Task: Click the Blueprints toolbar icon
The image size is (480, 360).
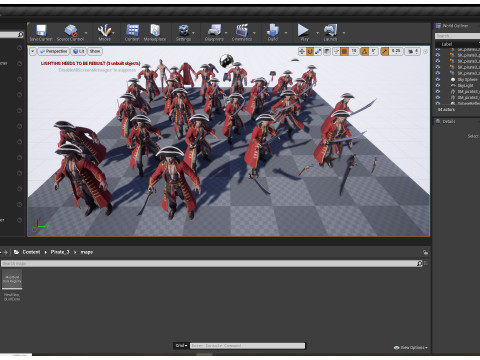Action: tap(214, 31)
